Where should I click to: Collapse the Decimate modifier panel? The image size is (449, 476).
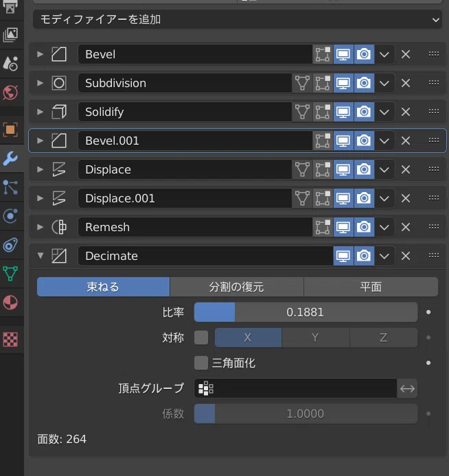40,256
